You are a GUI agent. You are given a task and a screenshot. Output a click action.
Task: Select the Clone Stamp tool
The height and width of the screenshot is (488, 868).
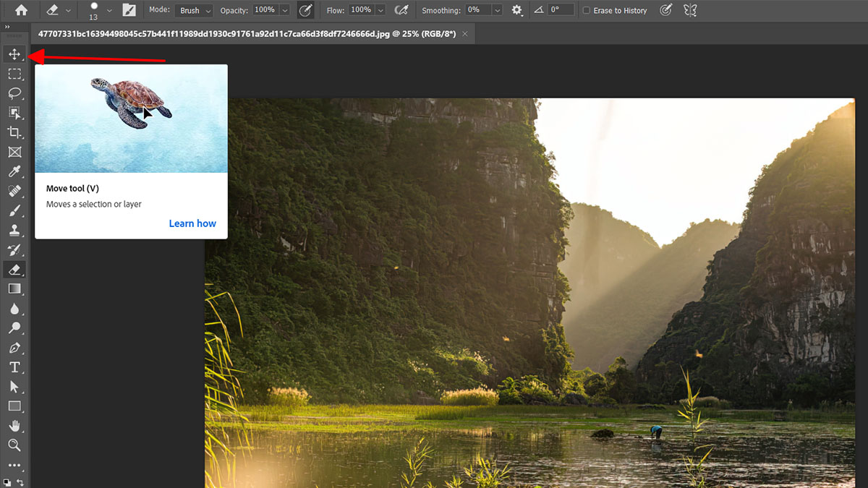click(14, 230)
